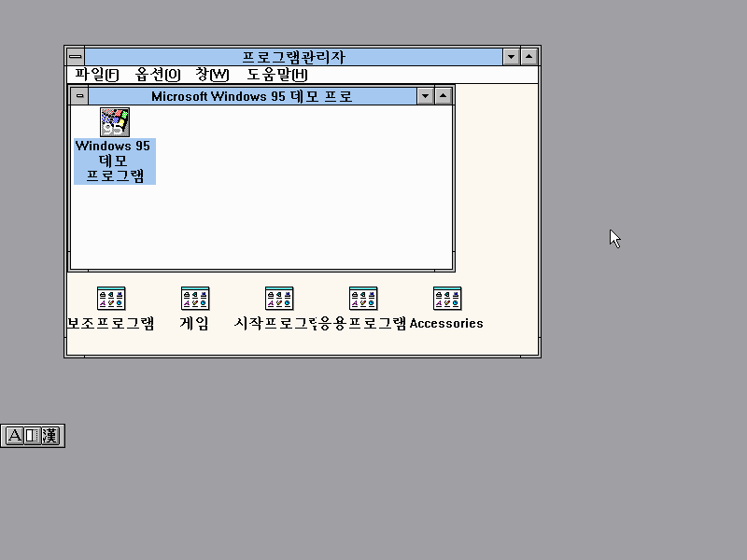The height and width of the screenshot is (560, 747).
Task: Click the 보조프로그램 label text
Action: 111,323
